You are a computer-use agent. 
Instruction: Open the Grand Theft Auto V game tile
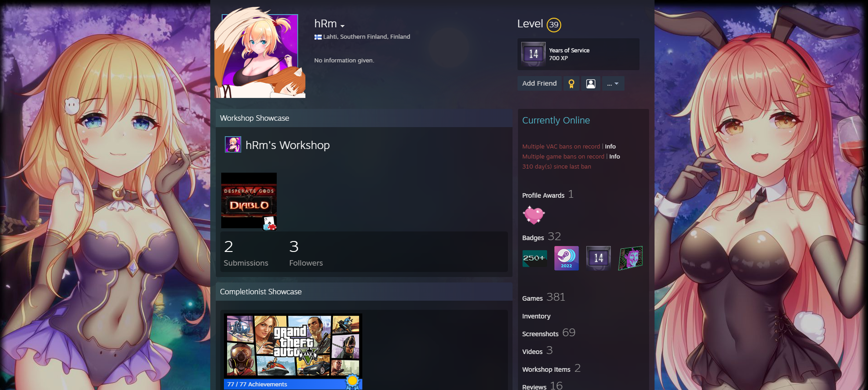[x=293, y=346]
